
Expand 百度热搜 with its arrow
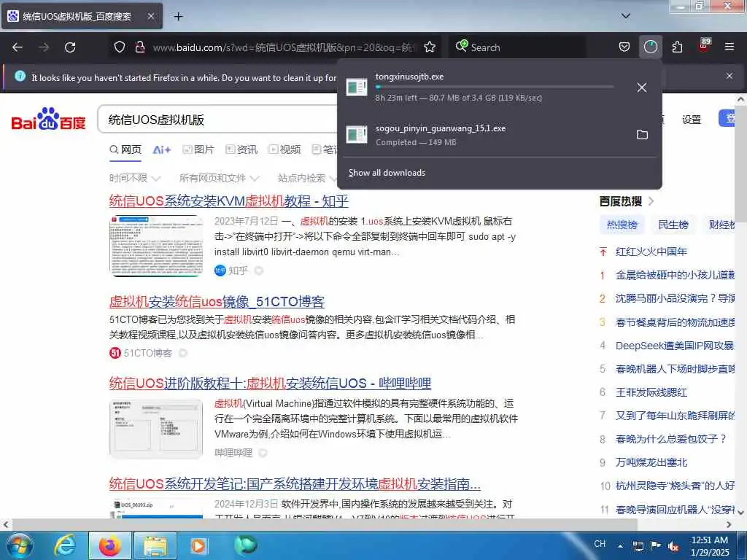[651, 201]
